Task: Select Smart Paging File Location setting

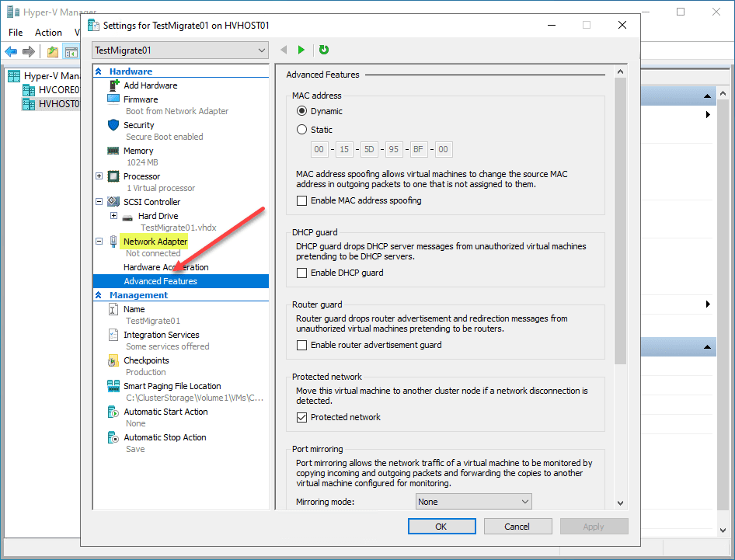Action: 172,386
